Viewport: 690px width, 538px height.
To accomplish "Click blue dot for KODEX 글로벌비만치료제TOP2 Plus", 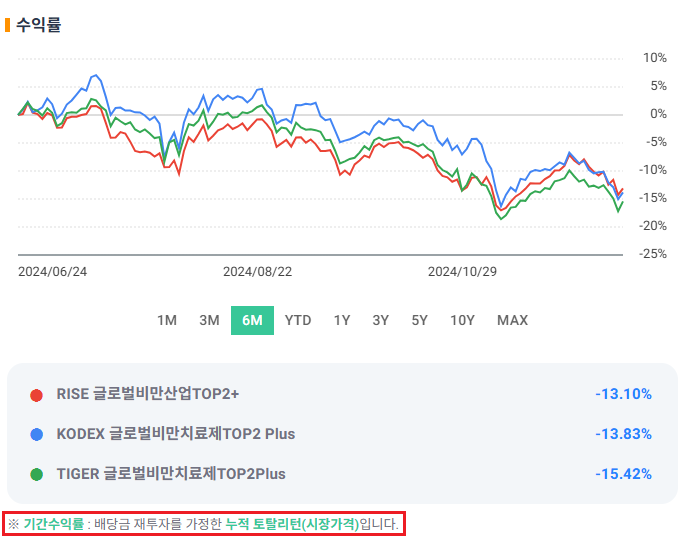I will pos(37,435).
